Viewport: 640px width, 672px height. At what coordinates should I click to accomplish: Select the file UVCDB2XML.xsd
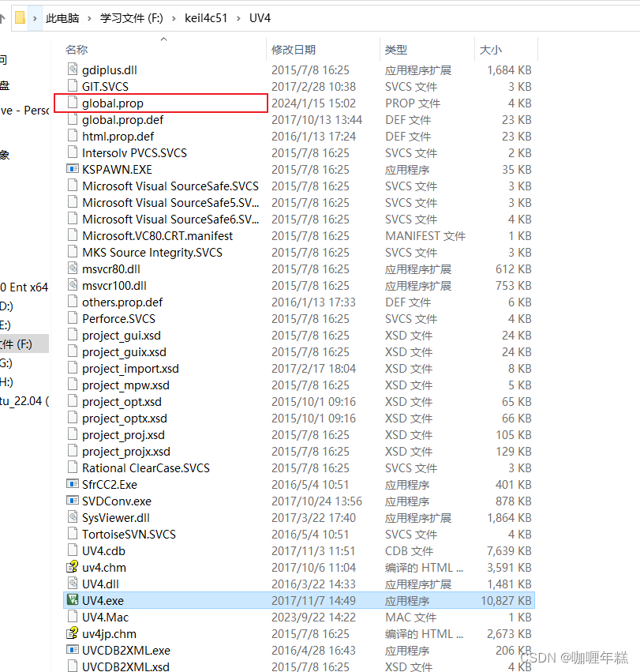(126, 666)
